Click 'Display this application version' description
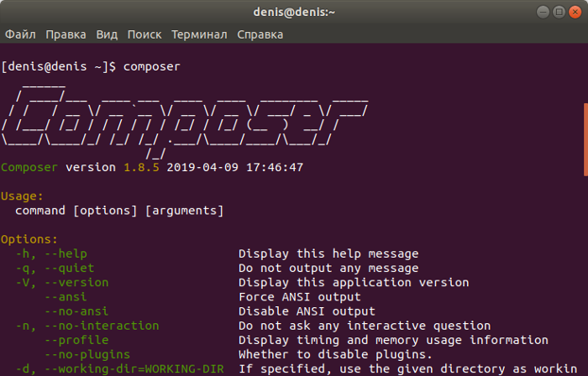Viewport: 588px width, 376px height. pos(354,283)
